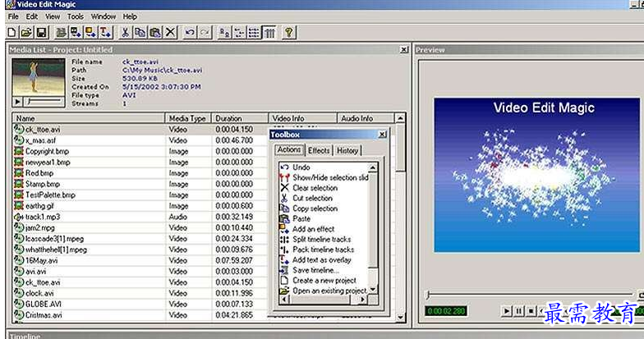Viewport: 644px width, 339px height.
Task: Click the add text toolbar icon
Action: [x=105, y=33]
